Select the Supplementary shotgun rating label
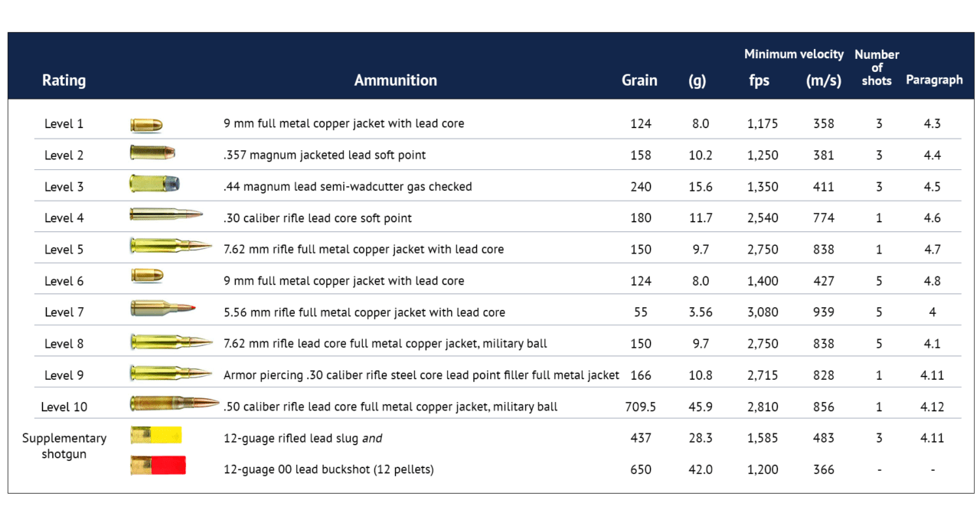The height and width of the screenshot is (523, 980). [64, 446]
